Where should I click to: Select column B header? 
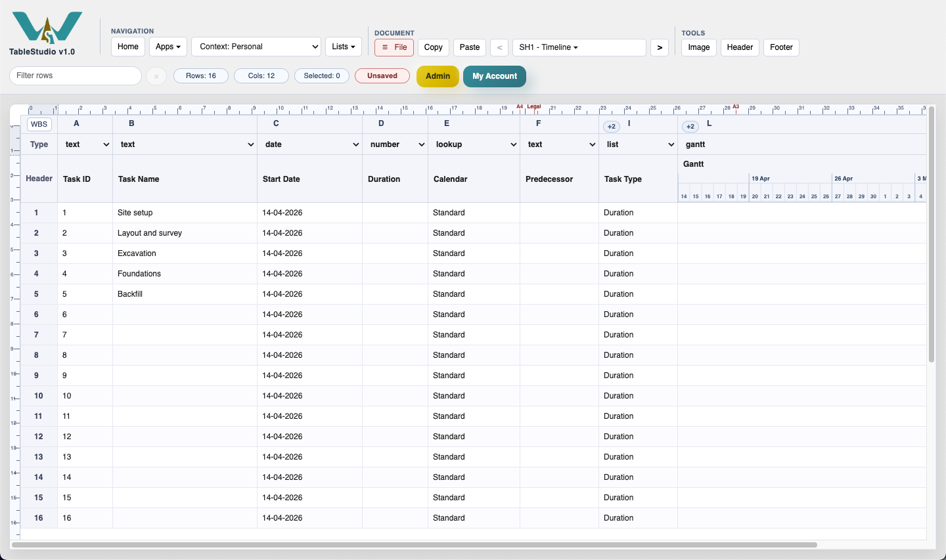pyautogui.click(x=185, y=123)
